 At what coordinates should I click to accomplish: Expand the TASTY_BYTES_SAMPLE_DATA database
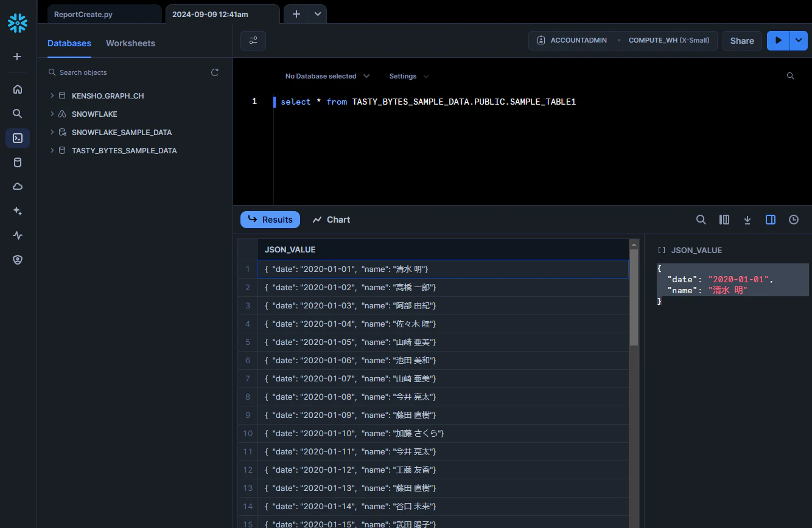click(x=52, y=150)
